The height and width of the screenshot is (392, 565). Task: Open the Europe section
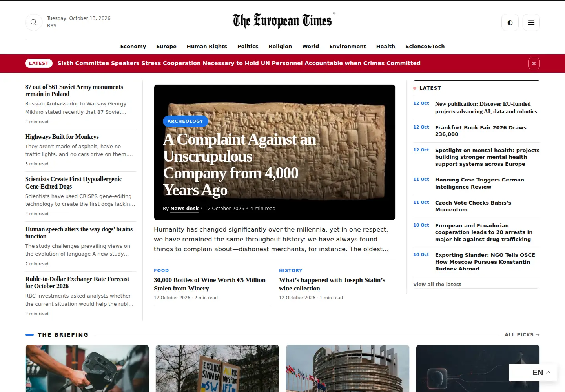pos(166,46)
